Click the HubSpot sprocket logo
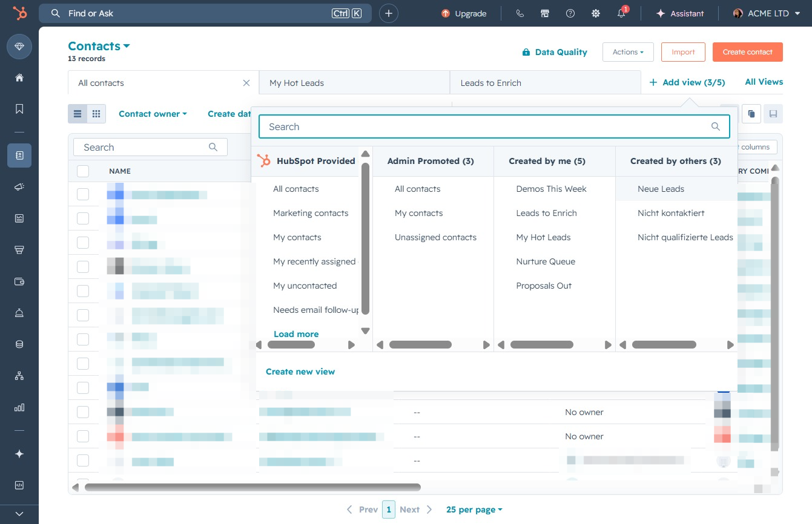This screenshot has height=524, width=812. click(x=19, y=13)
